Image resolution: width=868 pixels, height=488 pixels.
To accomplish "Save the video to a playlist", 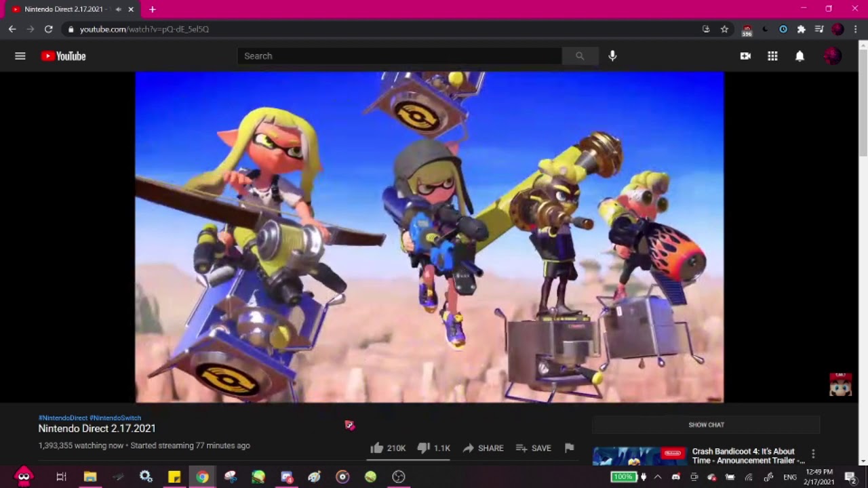I will pyautogui.click(x=533, y=448).
